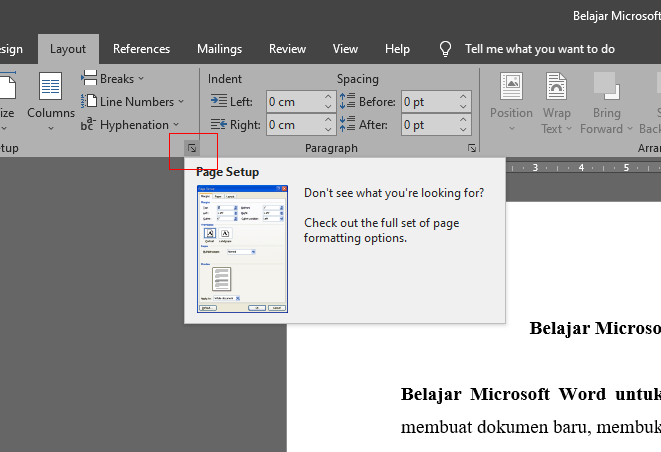Viewport: 661px width, 452px height.
Task: Select the View tab
Action: [x=345, y=49]
